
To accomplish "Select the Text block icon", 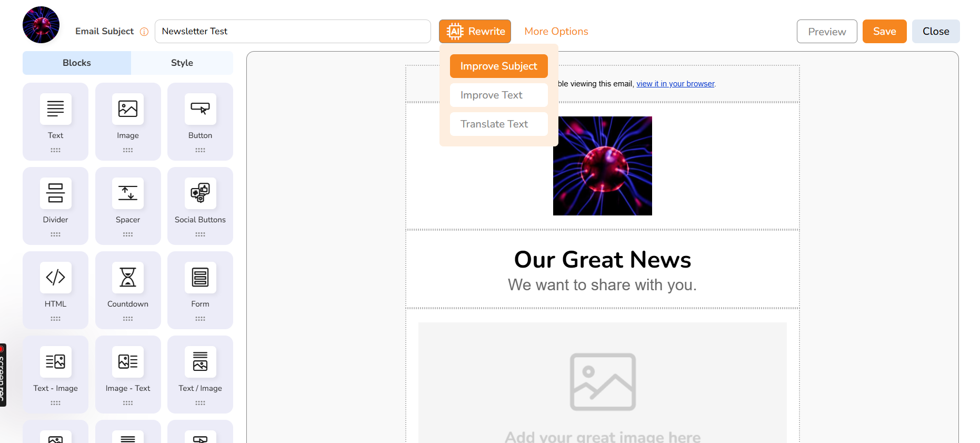I will click(55, 109).
